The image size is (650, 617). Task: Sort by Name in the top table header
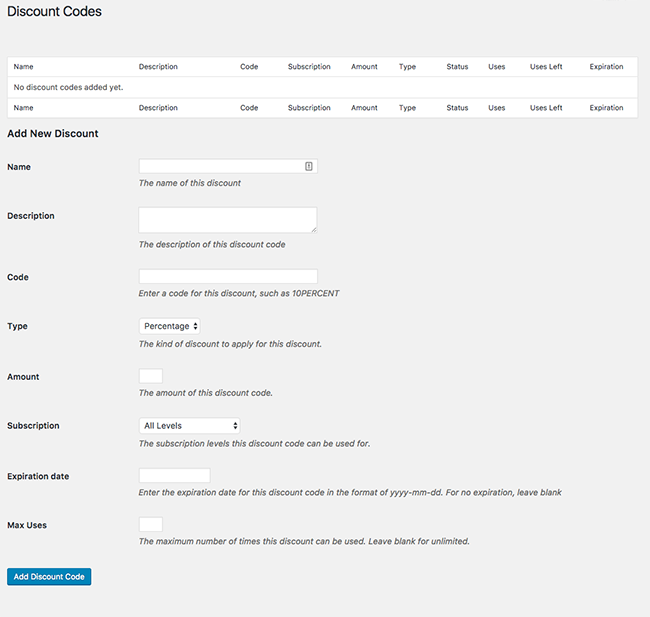click(23, 67)
